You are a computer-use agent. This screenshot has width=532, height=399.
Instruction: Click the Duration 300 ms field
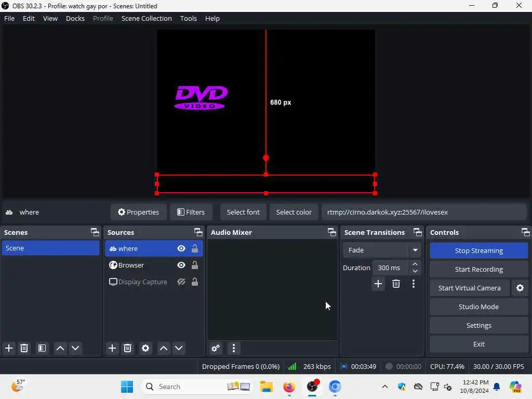pos(390,268)
